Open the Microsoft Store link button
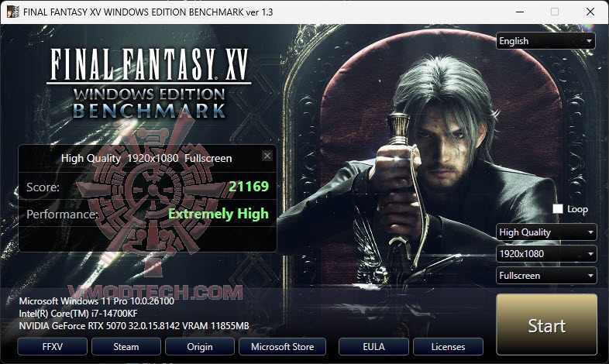Viewport: 609px width, 364px height. [282, 346]
